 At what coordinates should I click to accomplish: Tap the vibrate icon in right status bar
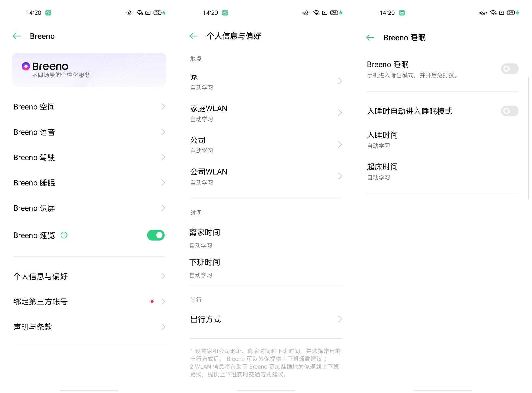(x=483, y=13)
